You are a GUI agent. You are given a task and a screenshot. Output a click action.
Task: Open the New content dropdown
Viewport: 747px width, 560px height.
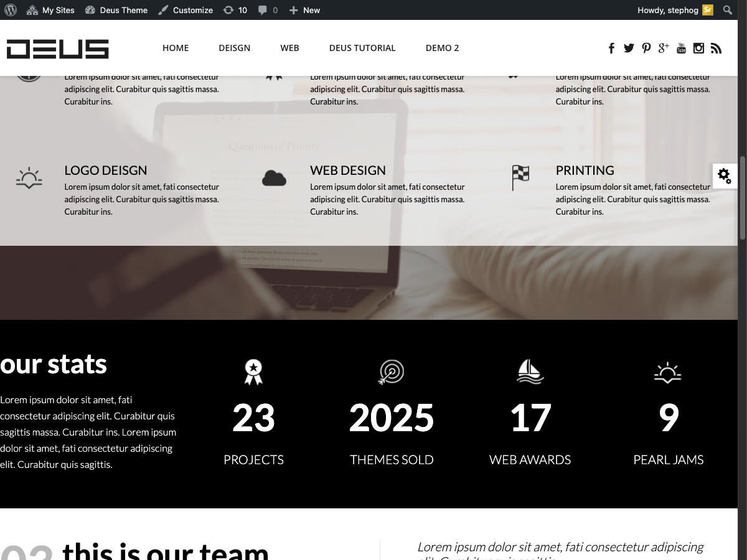(305, 10)
